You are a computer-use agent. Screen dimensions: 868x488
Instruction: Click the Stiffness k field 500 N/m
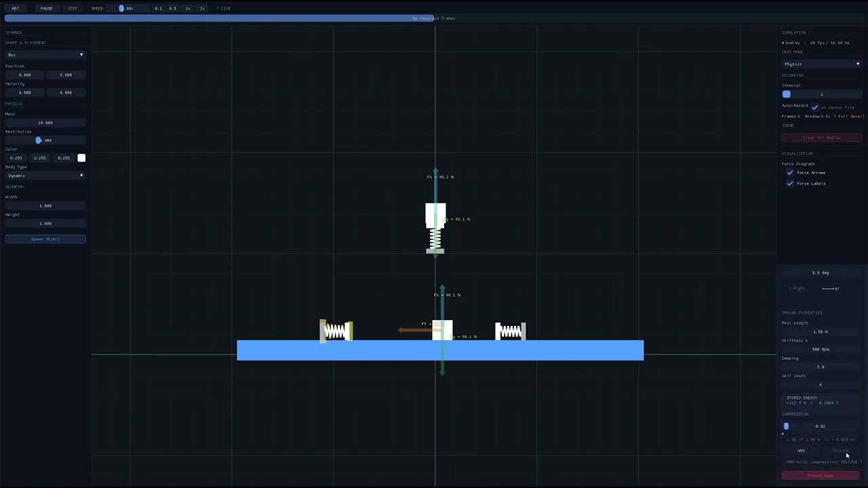821,349
